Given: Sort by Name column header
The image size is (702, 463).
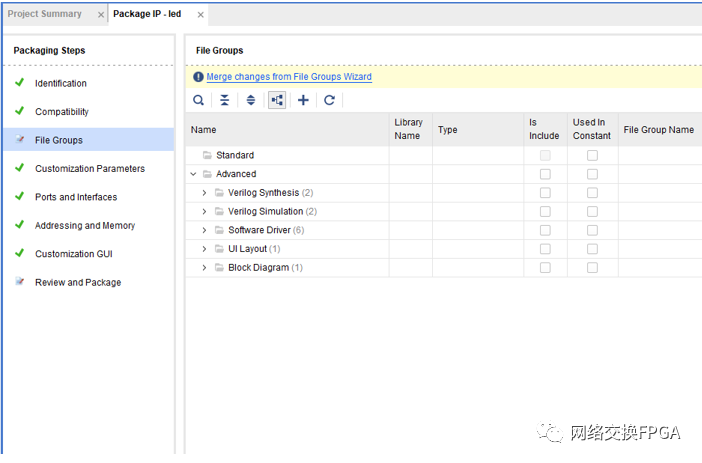Looking at the screenshot, I should [x=287, y=129].
